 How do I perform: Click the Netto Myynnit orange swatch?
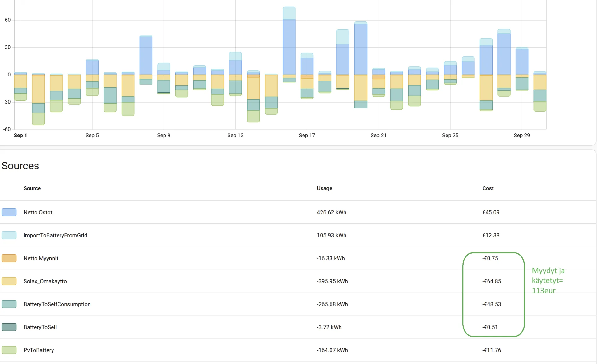point(9,258)
